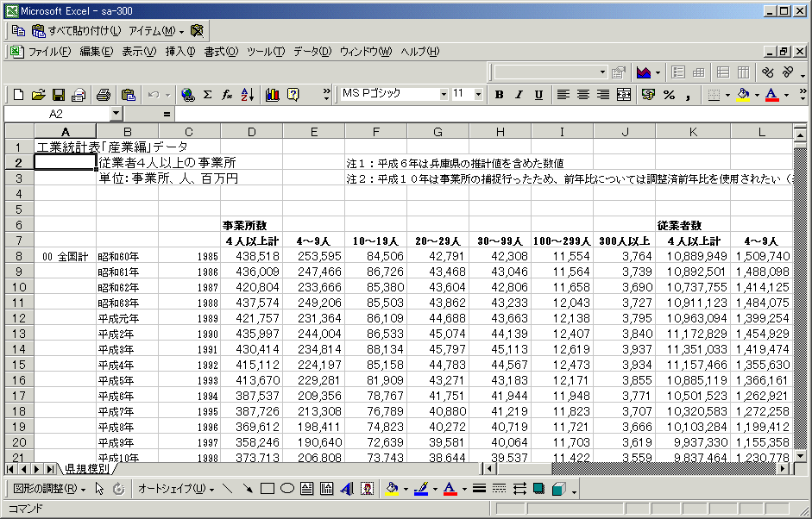This screenshot has width=812, height=519.
Task: Jump to the last sheet tab arrow
Action: tap(50, 469)
